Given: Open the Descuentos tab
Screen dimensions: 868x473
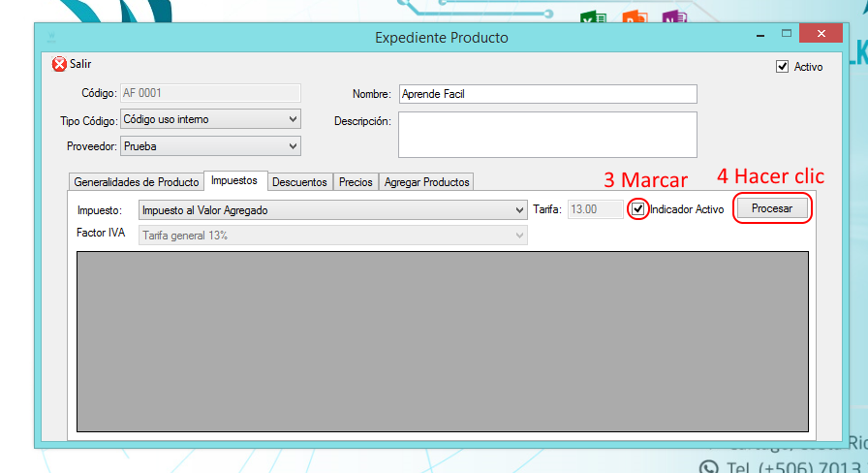Looking at the screenshot, I should tap(299, 181).
